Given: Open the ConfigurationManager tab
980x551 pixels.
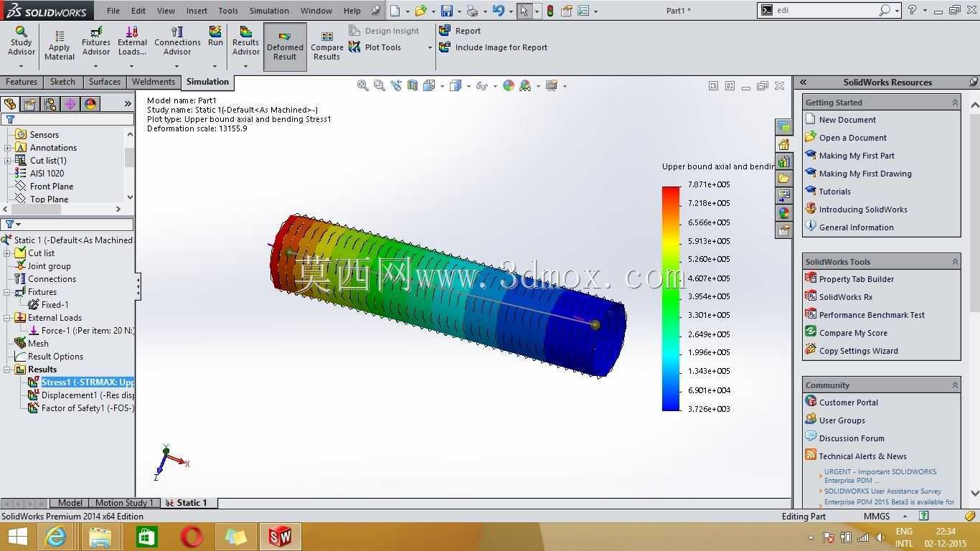Looking at the screenshot, I should click(x=50, y=104).
